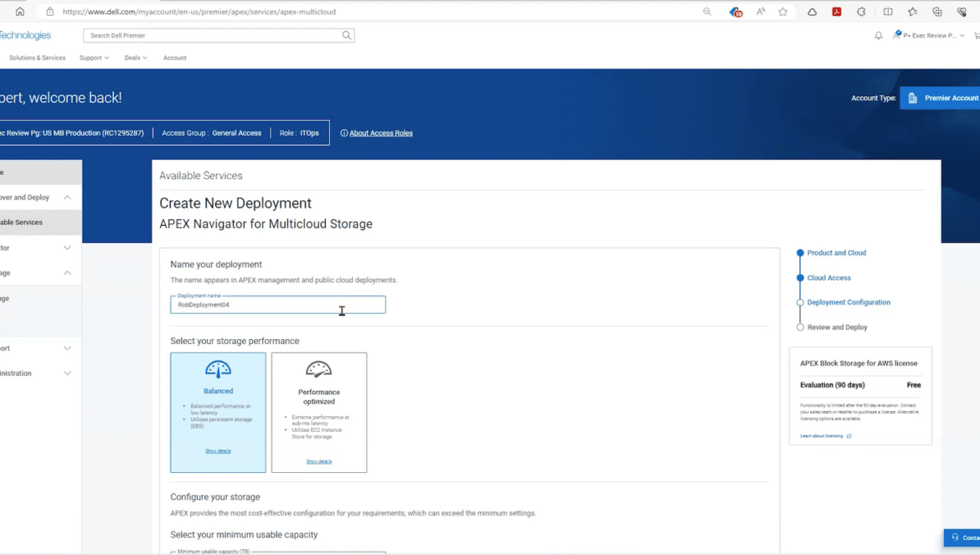Click Show details under Balanced
The width and height of the screenshot is (980, 555).
tap(218, 450)
